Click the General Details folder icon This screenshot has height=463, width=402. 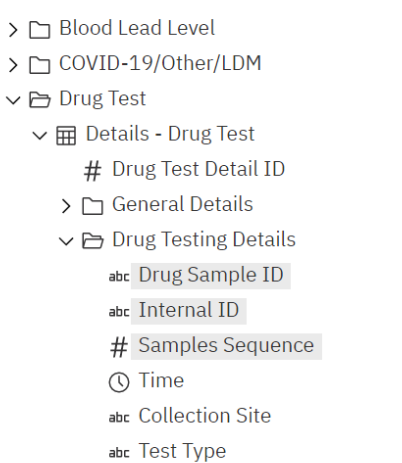coord(92,206)
